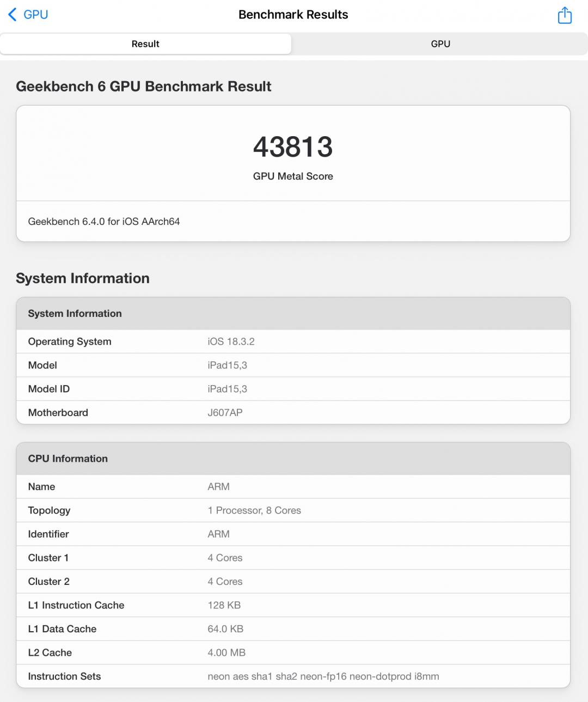The height and width of the screenshot is (702, 588).
Task: Select the Operating System row
Action: (293, 341)
